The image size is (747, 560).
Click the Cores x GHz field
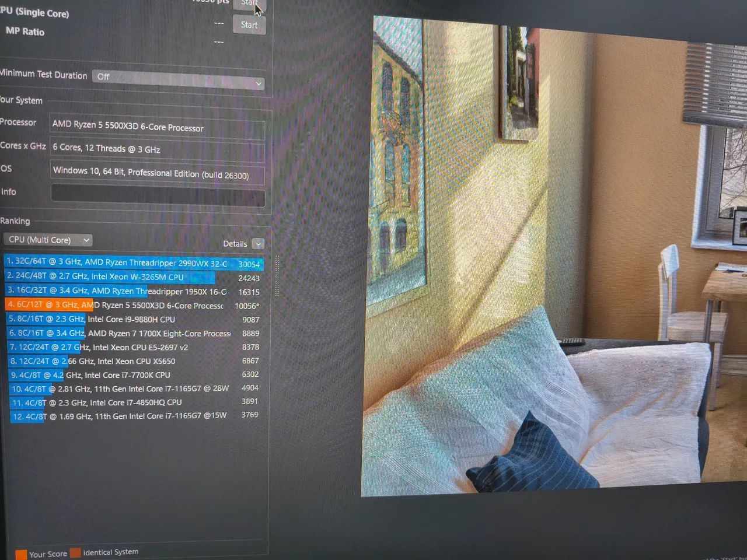point(158,150)
